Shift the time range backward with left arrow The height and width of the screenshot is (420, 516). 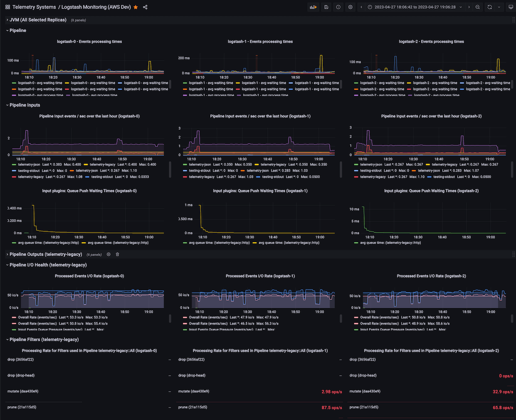coord(361,7)
